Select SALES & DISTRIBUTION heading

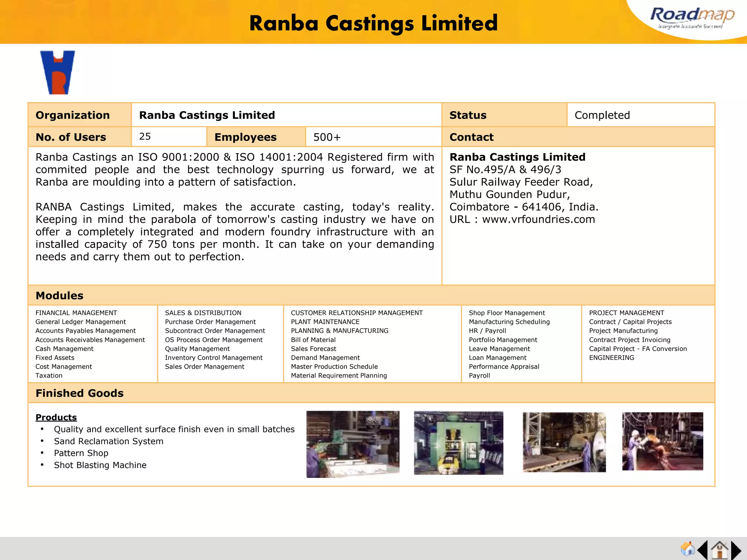point(203,313)
